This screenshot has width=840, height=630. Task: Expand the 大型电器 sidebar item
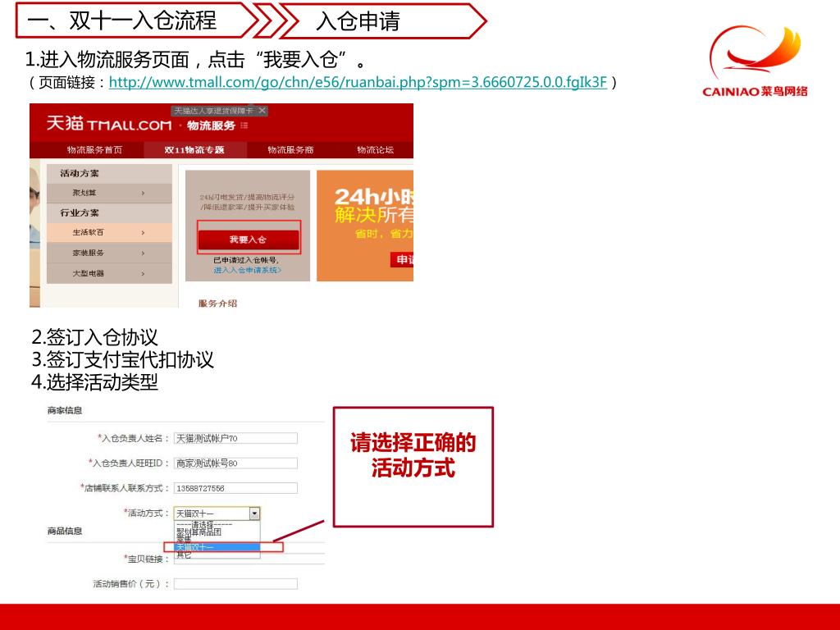[109, 273]
